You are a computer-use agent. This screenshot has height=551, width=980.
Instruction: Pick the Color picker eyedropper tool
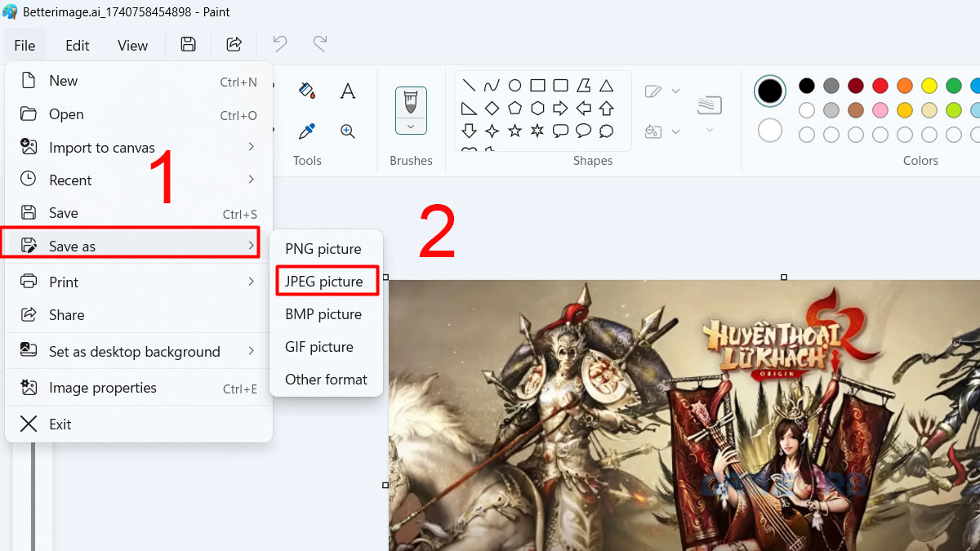tap(307, 131)
